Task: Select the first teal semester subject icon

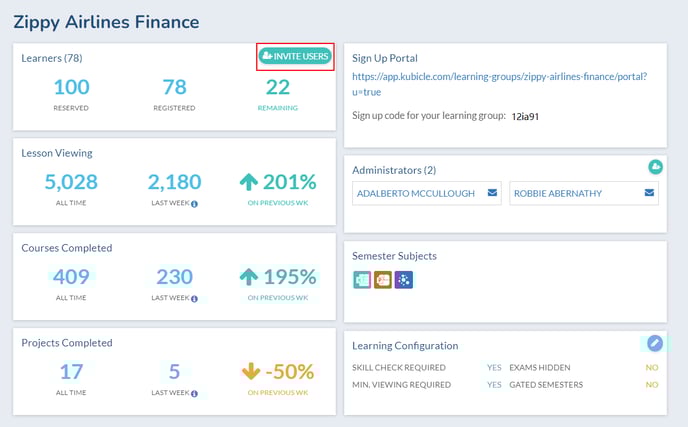Action: [x=362, y=280]
